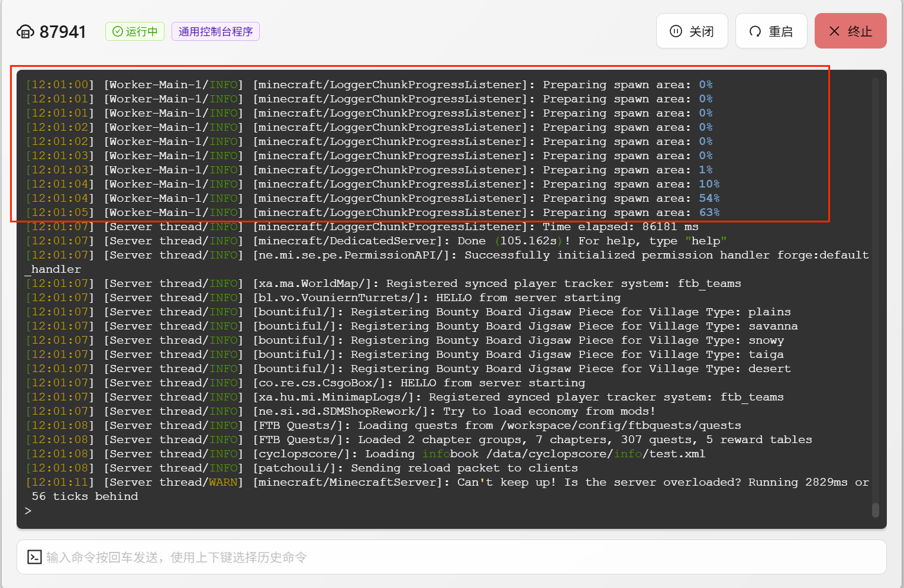Terminate the instance with 终止

(850, 31)
